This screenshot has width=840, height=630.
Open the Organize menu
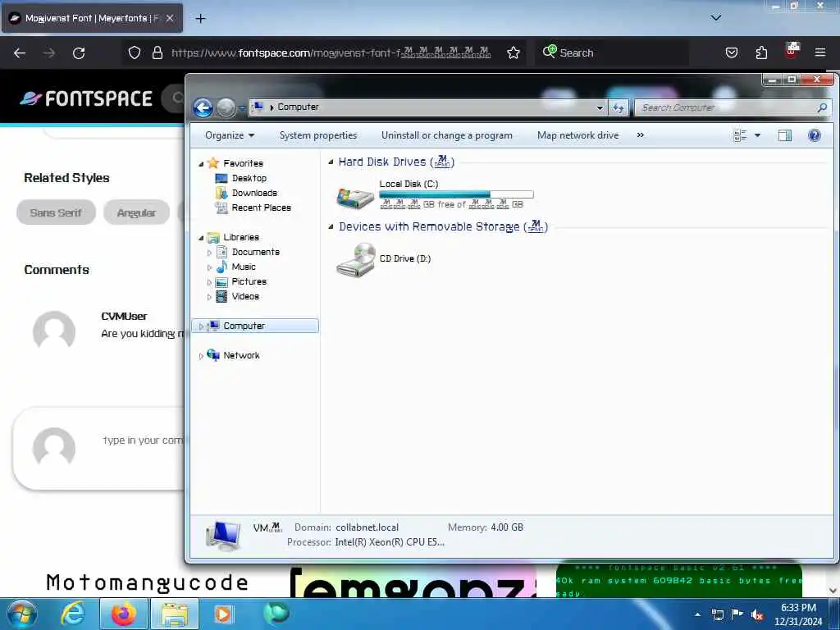pyautogui.click(x=230, y=135)
